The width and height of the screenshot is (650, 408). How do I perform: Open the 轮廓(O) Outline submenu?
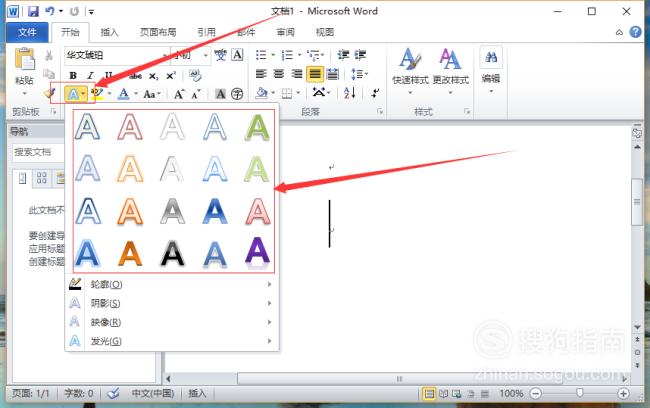click(172, 284)
